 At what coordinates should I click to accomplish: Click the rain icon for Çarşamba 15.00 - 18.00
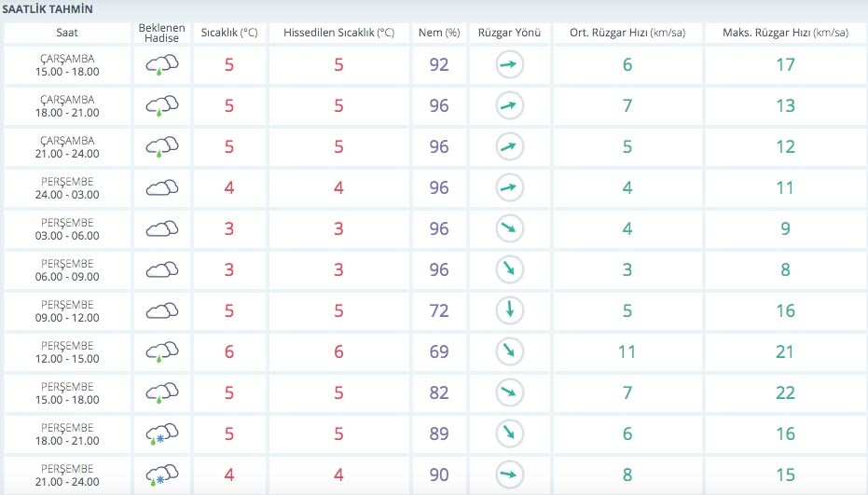161,65
